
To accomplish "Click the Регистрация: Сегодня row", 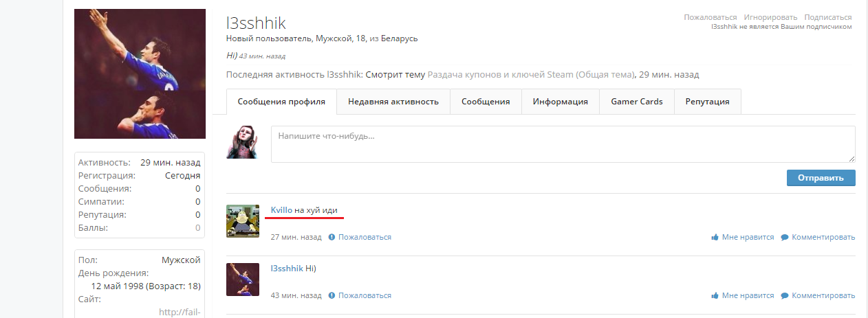I will (140, 175).
